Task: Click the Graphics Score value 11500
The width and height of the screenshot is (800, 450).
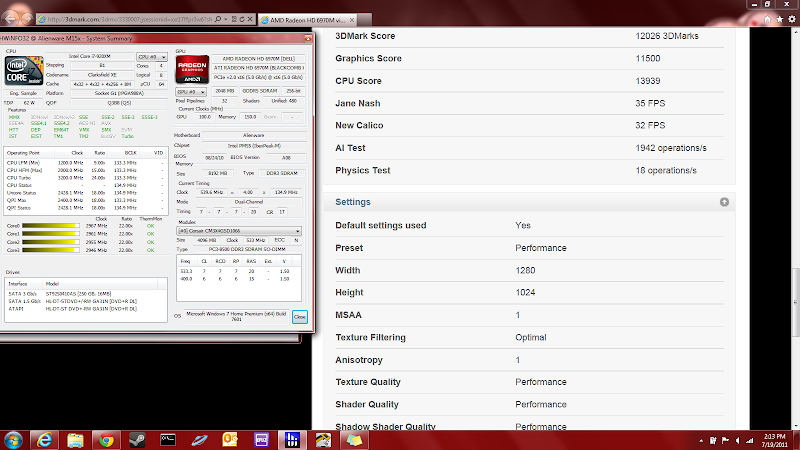Action: pyautogui.click(x=647, y=59)
